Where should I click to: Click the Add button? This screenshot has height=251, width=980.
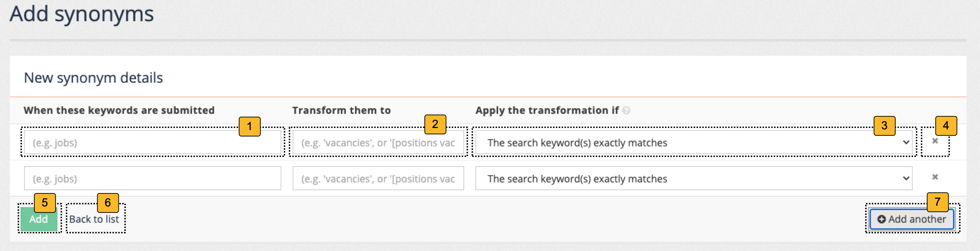pyautogui.click(x=39, y=219)
